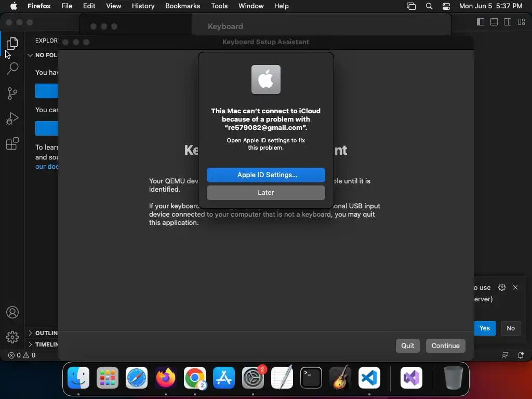
Task: Open screen mirroring icon in menu bar
Action: pos(411,6)
